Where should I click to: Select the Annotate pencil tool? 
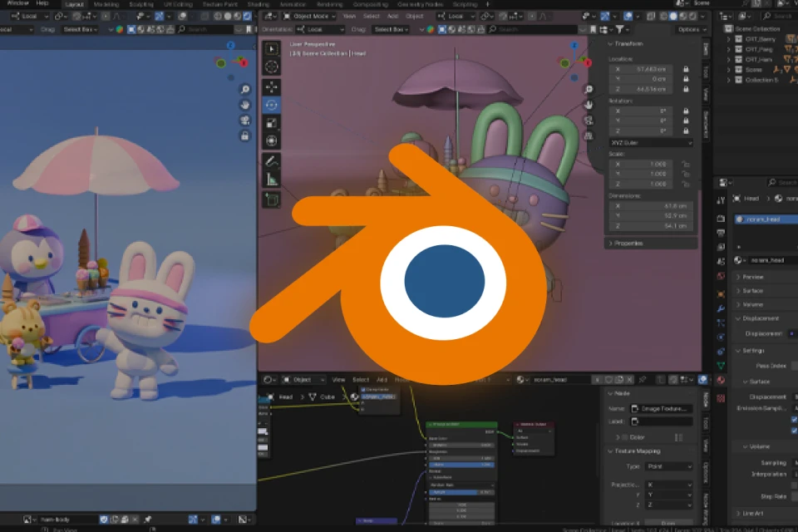[x=271, y=162]
